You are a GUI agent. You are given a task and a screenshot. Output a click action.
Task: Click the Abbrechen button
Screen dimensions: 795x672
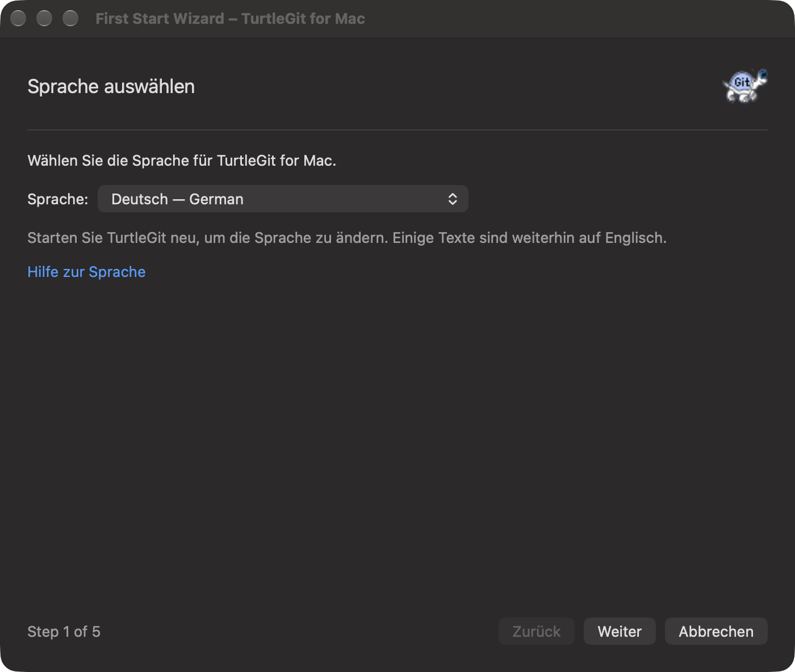click(716, 631)
